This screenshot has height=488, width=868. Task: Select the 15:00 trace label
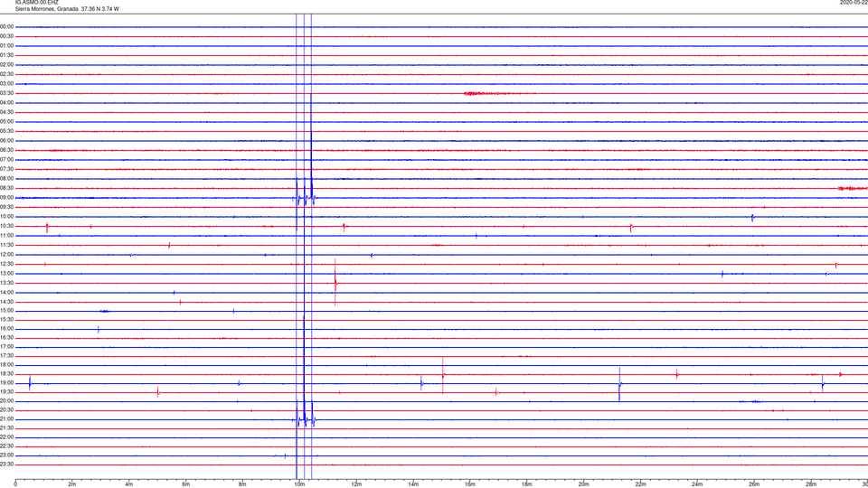click(x=6, y=310)
